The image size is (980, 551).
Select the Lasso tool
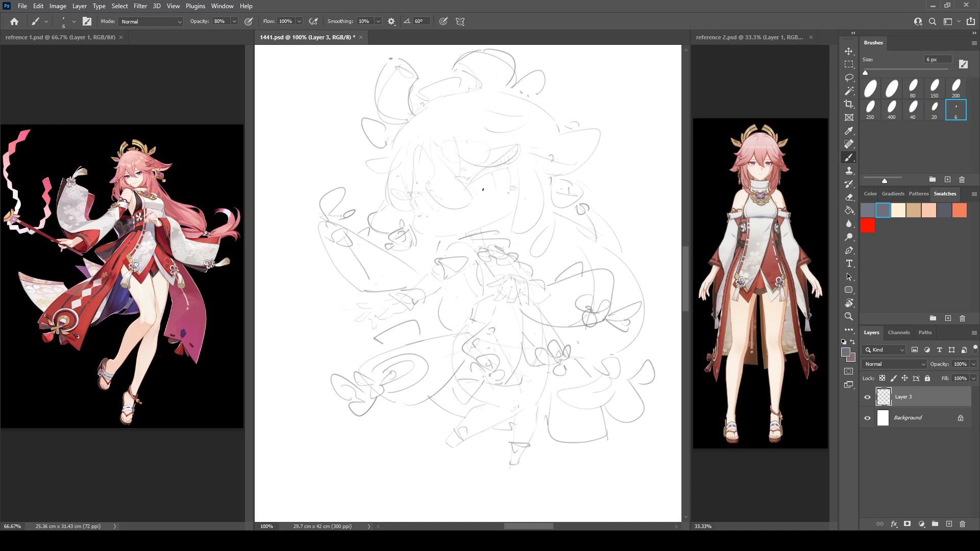(849, 78)
